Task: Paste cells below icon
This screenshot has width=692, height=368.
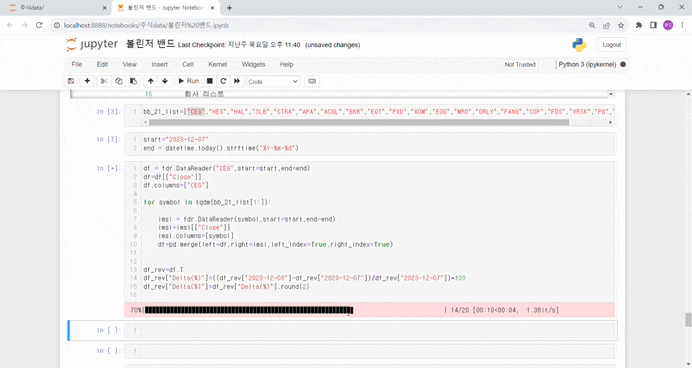Action: (133, 81)
